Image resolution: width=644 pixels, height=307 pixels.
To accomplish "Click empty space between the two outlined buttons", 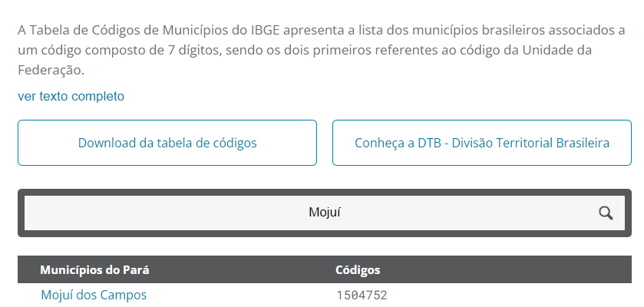I will pos(325,143).
